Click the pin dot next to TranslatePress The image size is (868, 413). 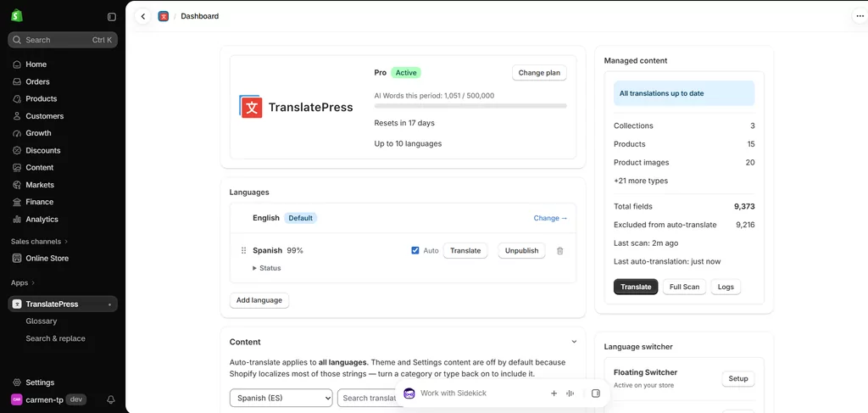(x=109, y=304)
